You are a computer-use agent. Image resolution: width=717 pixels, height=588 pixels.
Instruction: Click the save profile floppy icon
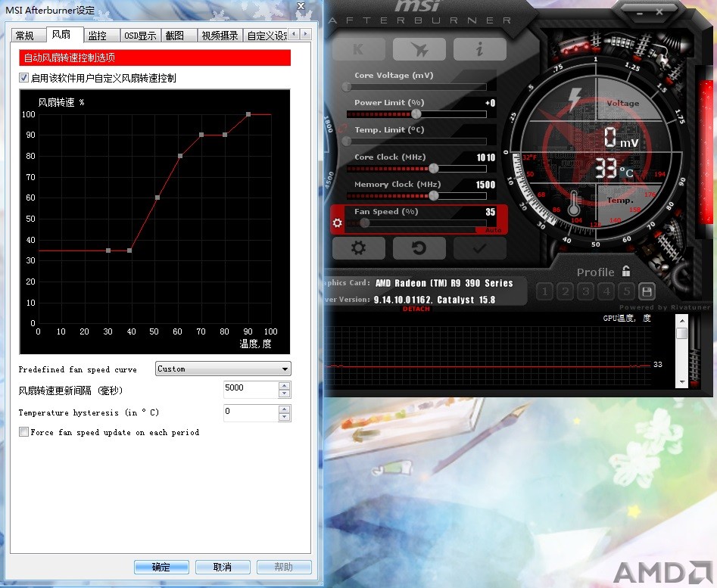click(x=647, y=291)
